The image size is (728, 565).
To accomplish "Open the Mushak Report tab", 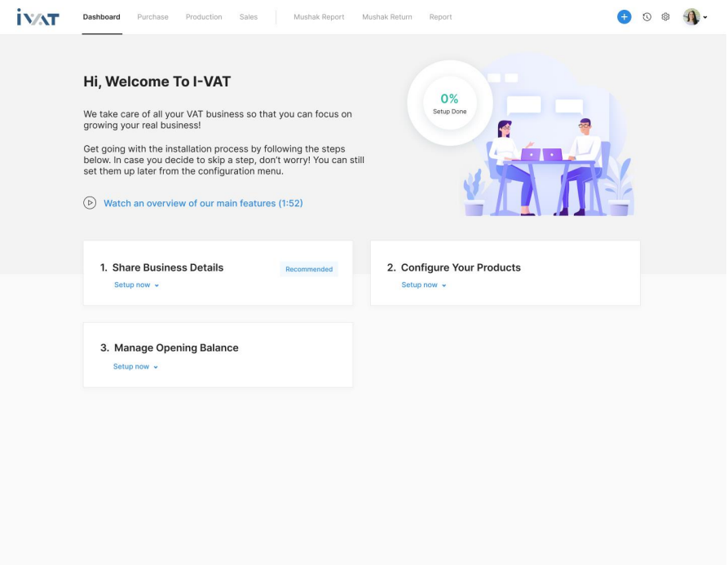I will pos(319,17).
